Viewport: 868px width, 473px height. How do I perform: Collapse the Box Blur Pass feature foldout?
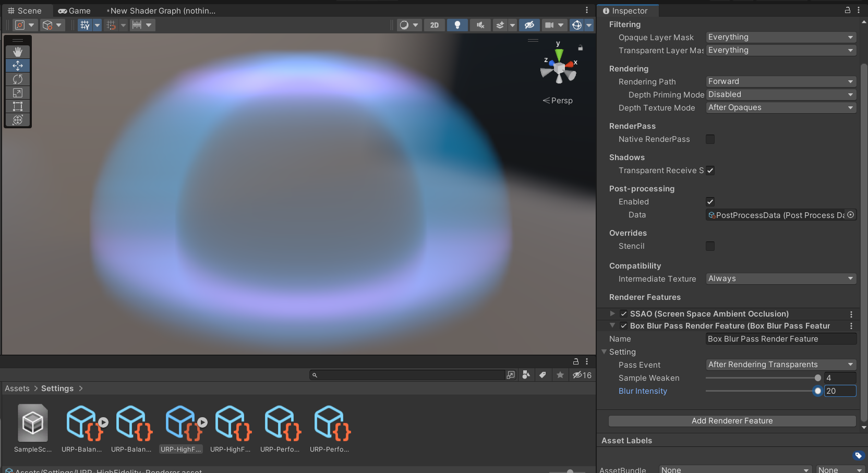(x=612, y=325)
